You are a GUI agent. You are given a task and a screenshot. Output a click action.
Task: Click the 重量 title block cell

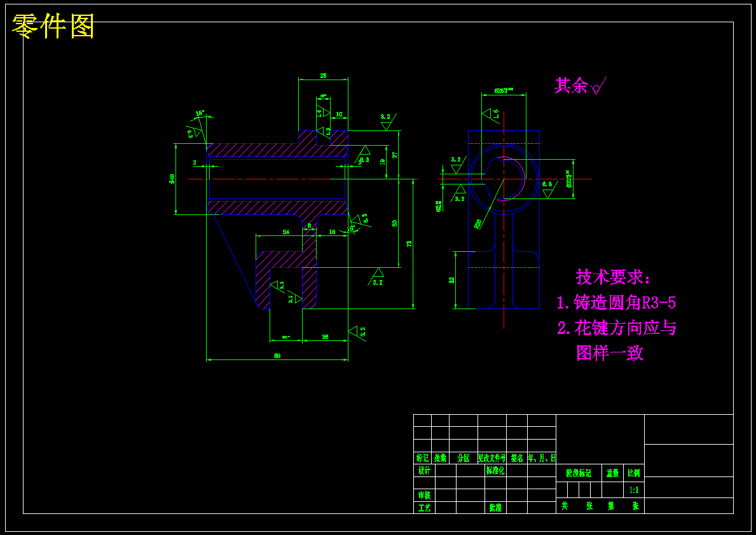pyautogui.click(x=612, y=474)
